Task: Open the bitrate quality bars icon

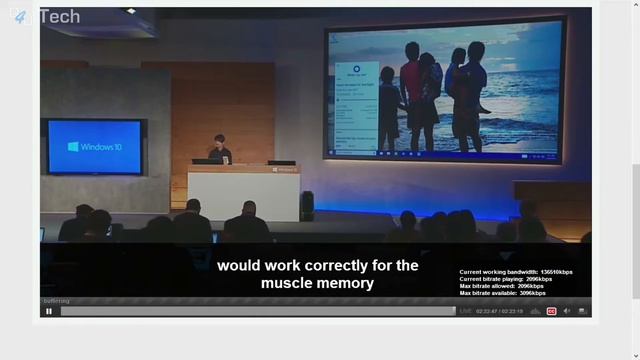Action: click(535, 311)
